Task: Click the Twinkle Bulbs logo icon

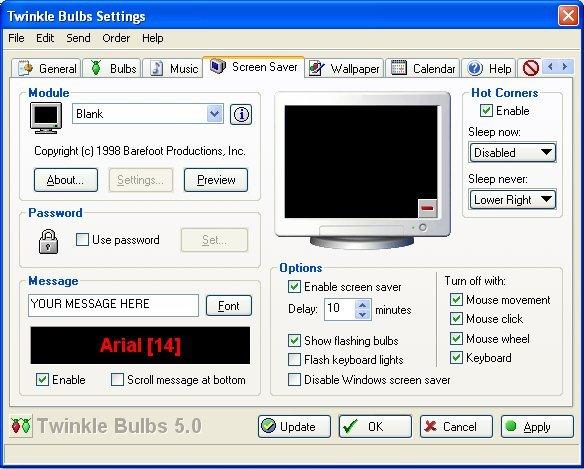Action: pos(21,426)
